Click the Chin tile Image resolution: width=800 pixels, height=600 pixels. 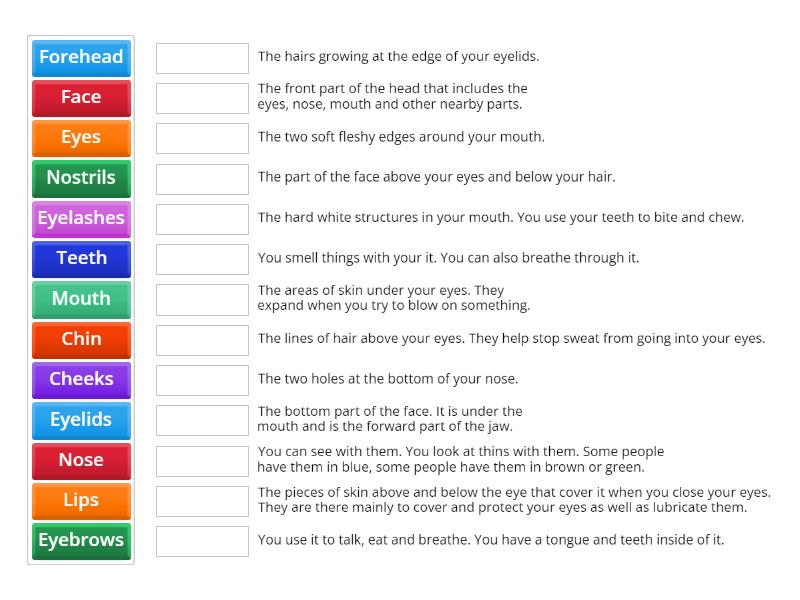pos(80,340)
